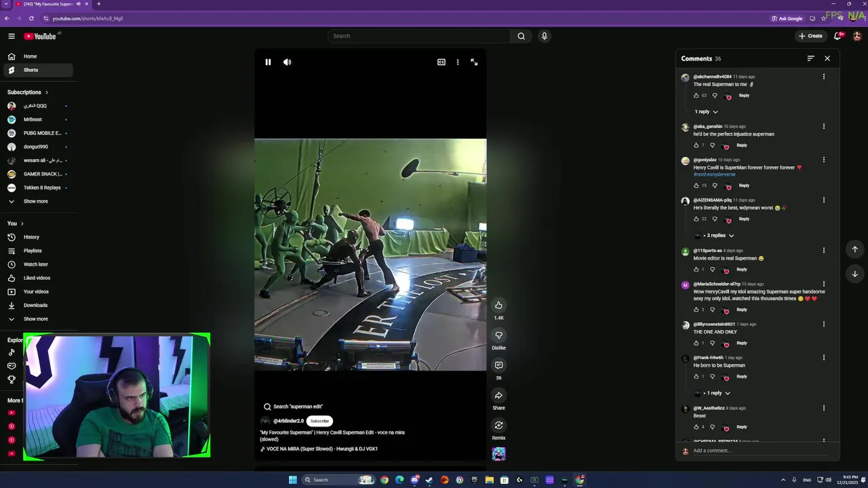
Task: Open the Create button
Action: 810,36
